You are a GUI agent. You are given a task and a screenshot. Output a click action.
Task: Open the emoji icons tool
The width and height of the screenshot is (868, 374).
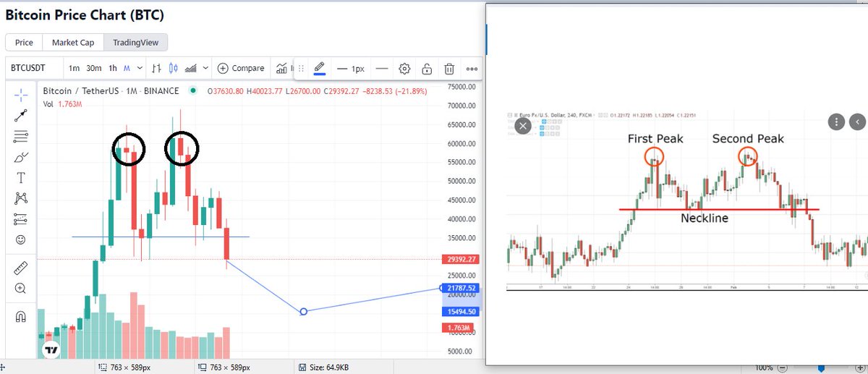(x=21, y=239)
